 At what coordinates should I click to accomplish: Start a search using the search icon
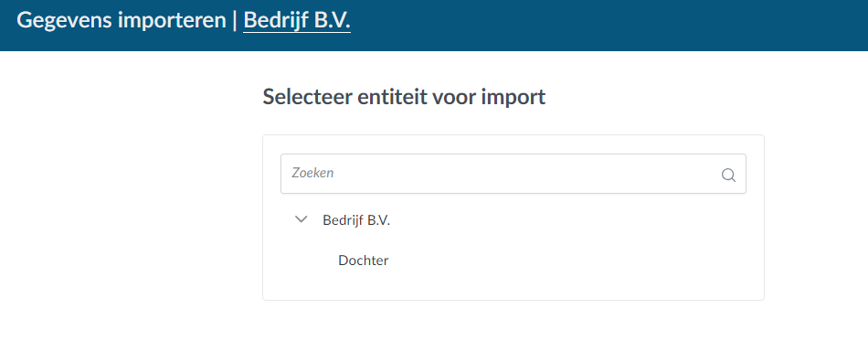(x=728, y=175)
